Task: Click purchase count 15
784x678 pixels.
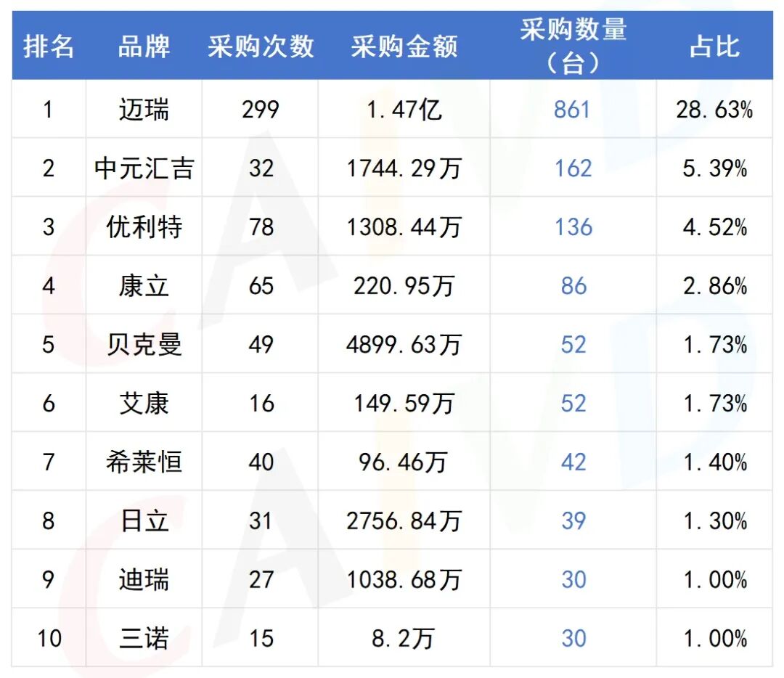Action: (x=261, y=639)
